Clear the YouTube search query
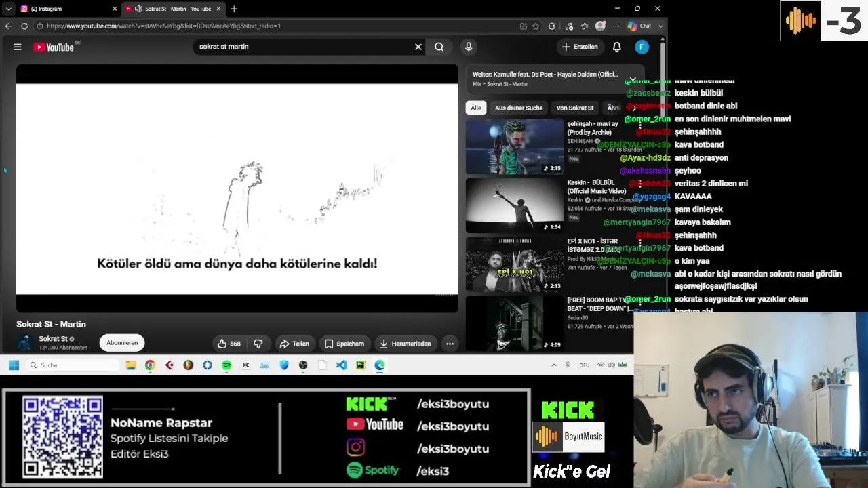This screenshot has width=868, height=488. [418, 47]
